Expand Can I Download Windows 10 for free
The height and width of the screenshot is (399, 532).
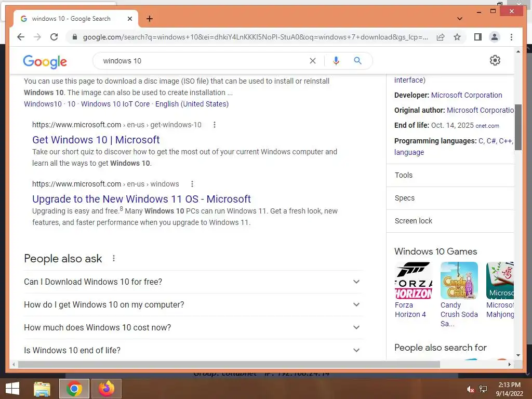click(193, 282)
